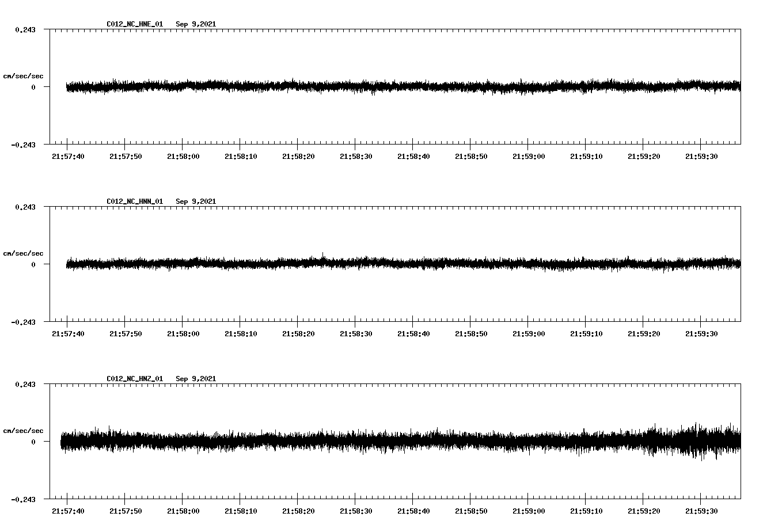The height and width of the screenshot is (532, 782).
Task: Click the C012_NC_HNN_01 channel title
Action: (135, 202)
